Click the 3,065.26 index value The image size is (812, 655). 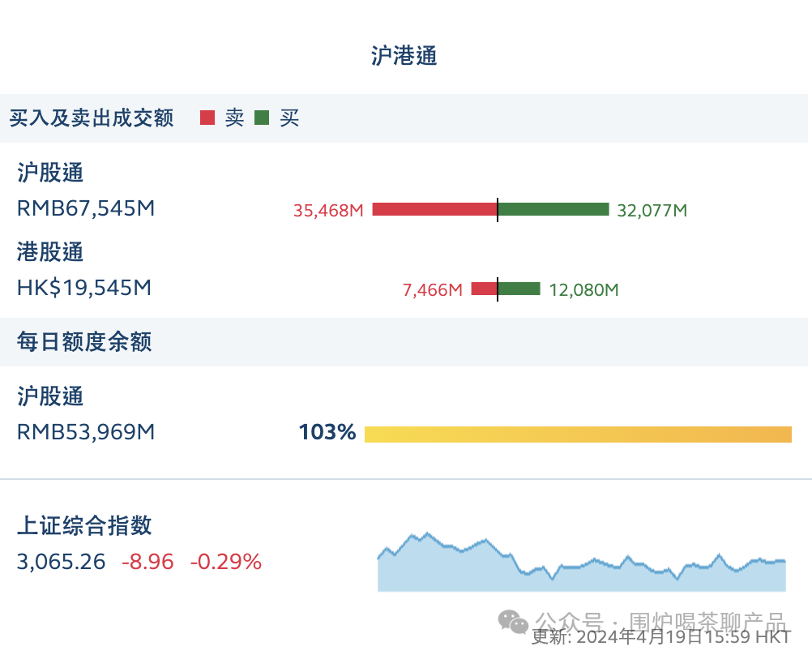(x=61, y=562)
